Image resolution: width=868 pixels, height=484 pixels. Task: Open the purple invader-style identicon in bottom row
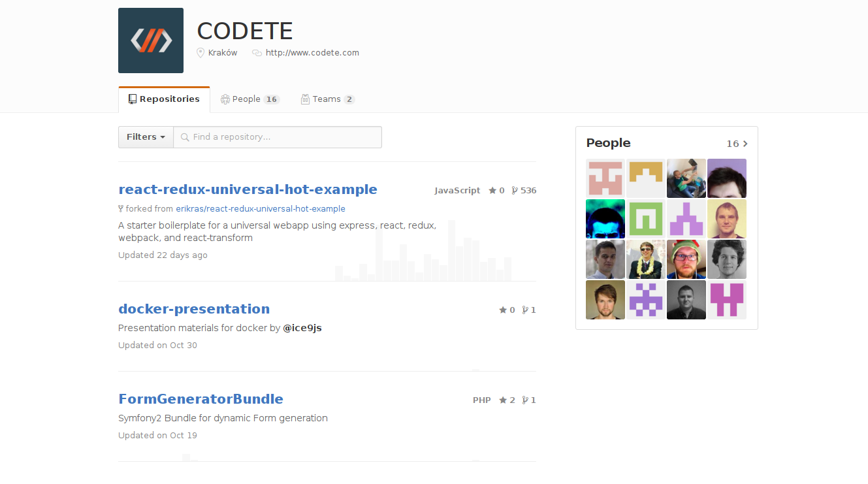pyautogui.click(x=646, y=300)
